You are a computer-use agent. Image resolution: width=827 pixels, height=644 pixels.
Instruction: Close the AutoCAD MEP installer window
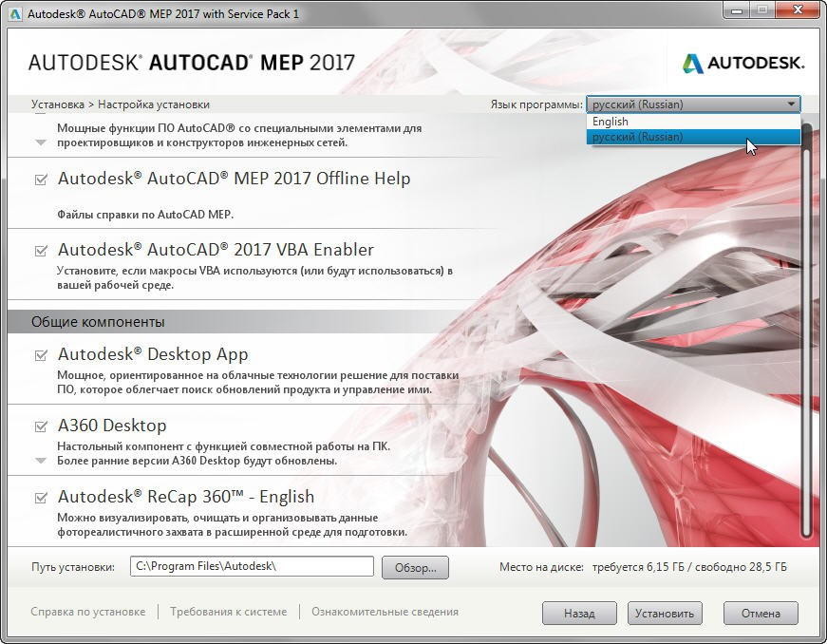coord(798,11)
